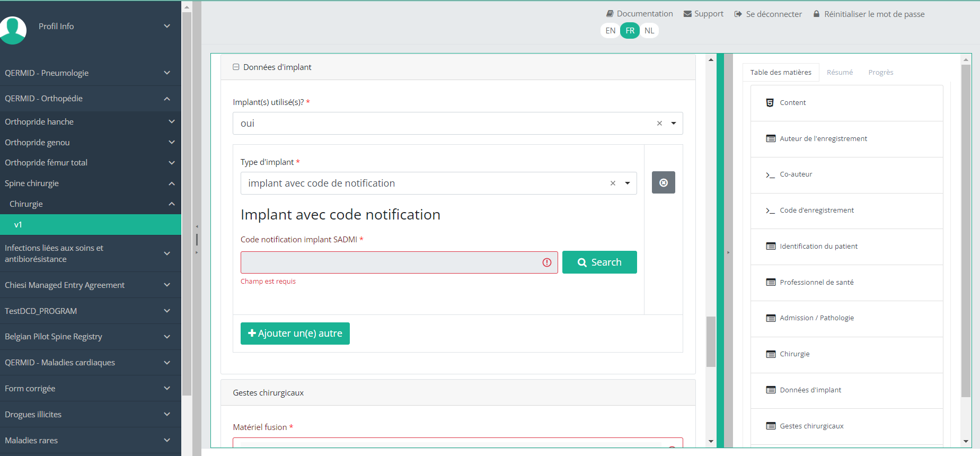Clear the Implant(s) utilisé(s) selection with X
The width and height of the screenshot is (980, 456).
tap(659, 124)
